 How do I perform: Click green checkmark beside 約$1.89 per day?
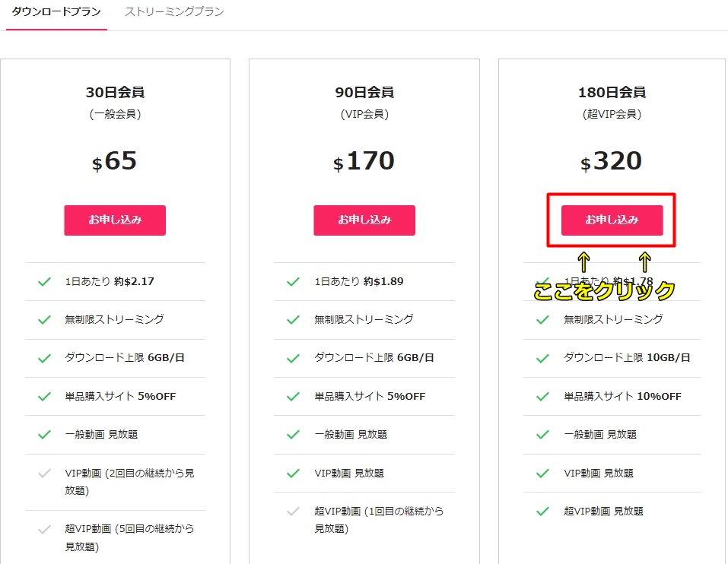click(293, 281)
